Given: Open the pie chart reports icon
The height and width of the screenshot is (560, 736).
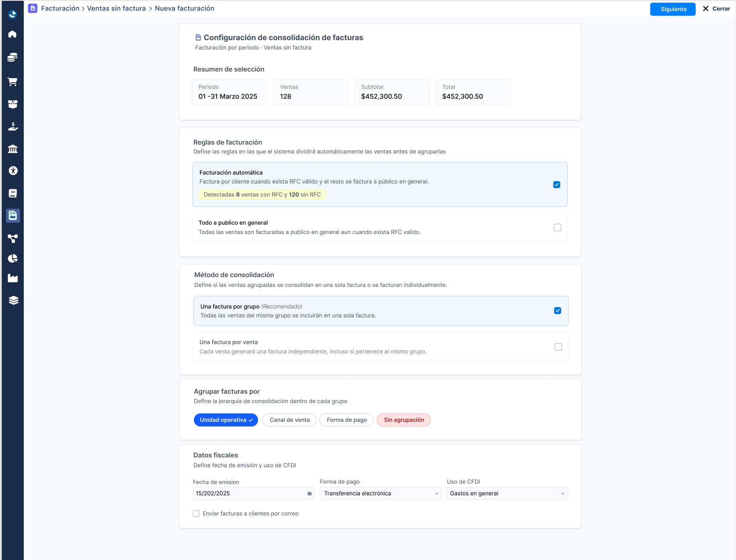Looking at the screenshot, I should 12,258.
